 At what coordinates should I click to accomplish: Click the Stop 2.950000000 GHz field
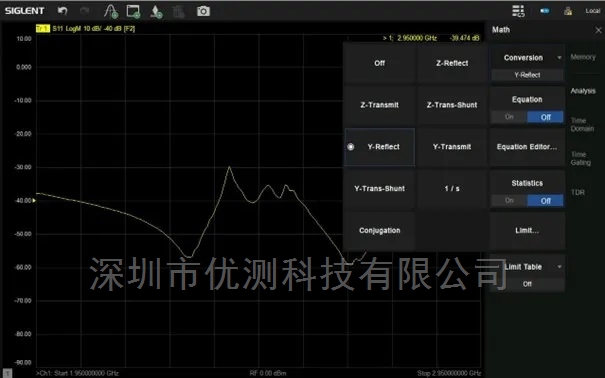[449, 373]
